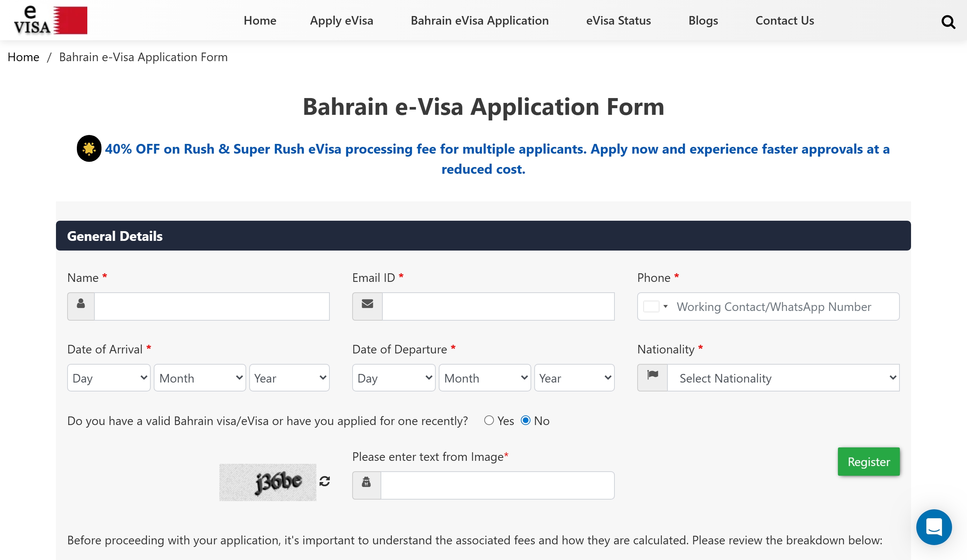Open the eVisa Status menu item
967x560 pixels.
pyautogui.click(x=618, y=21)
